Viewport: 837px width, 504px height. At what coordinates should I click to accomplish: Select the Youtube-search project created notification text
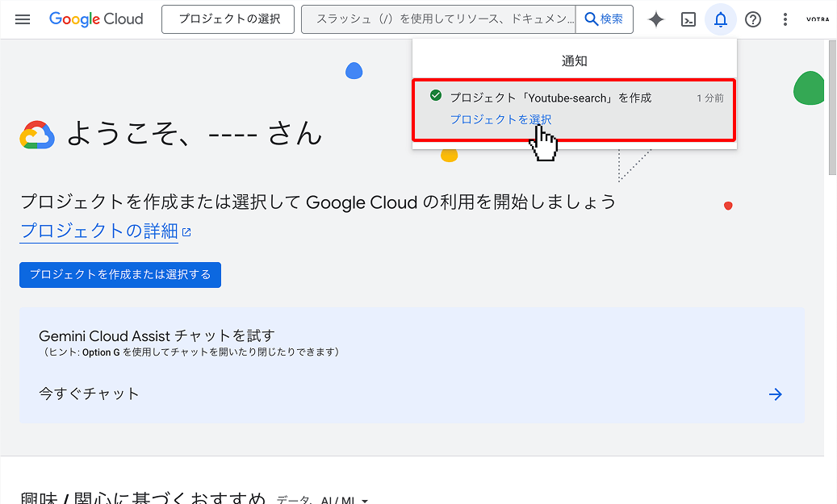[x=551, y=98]
